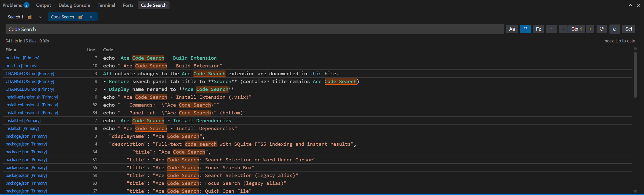Add a new search tab with plus
644x195 pixels.
(102, 17)
